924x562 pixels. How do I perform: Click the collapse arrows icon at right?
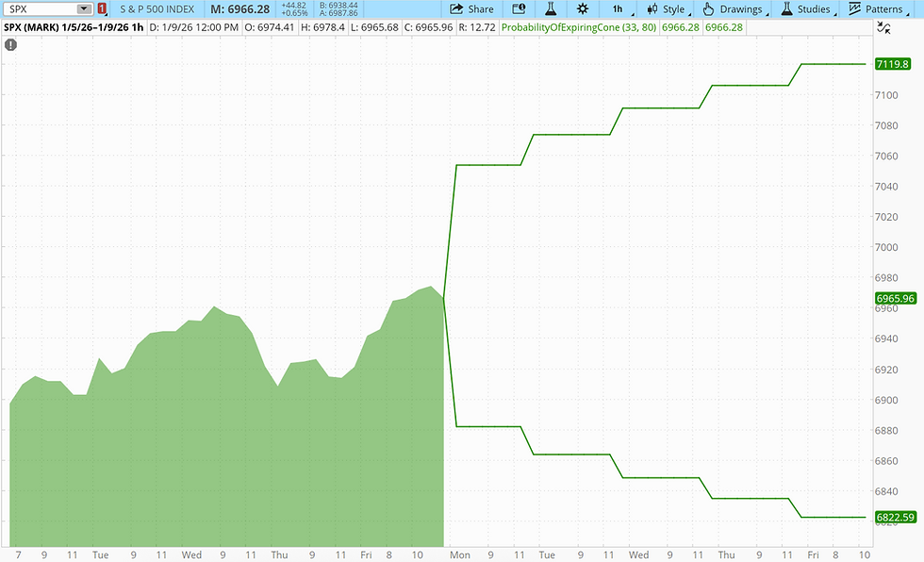point(883,27)
